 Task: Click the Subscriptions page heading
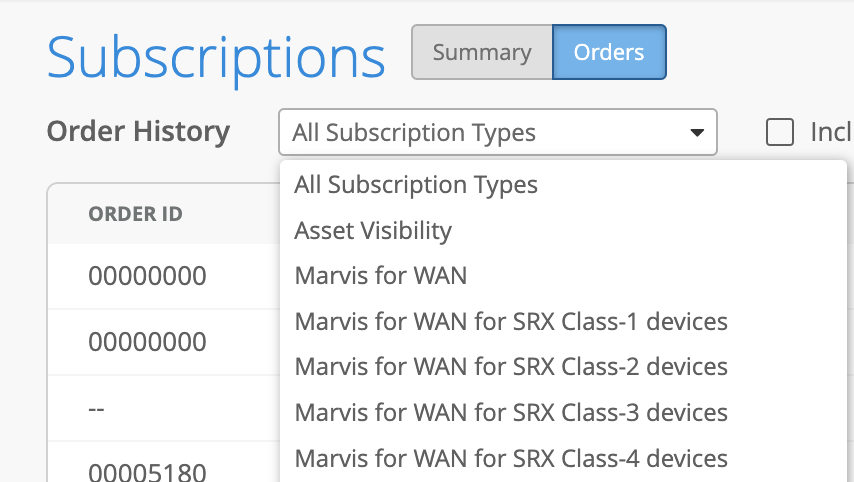point(216,57)
